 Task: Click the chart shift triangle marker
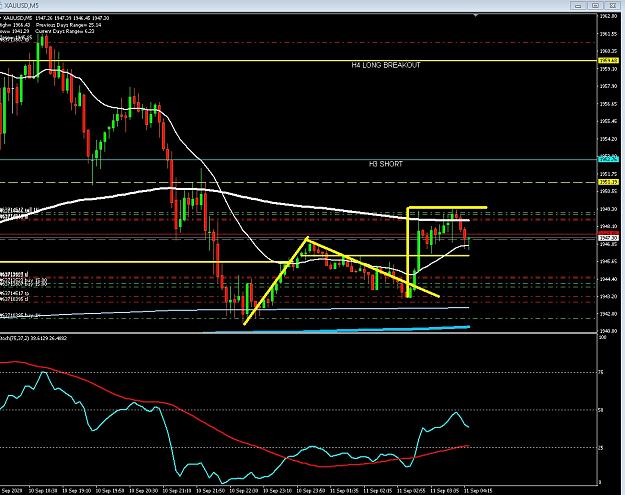point(476,15)
